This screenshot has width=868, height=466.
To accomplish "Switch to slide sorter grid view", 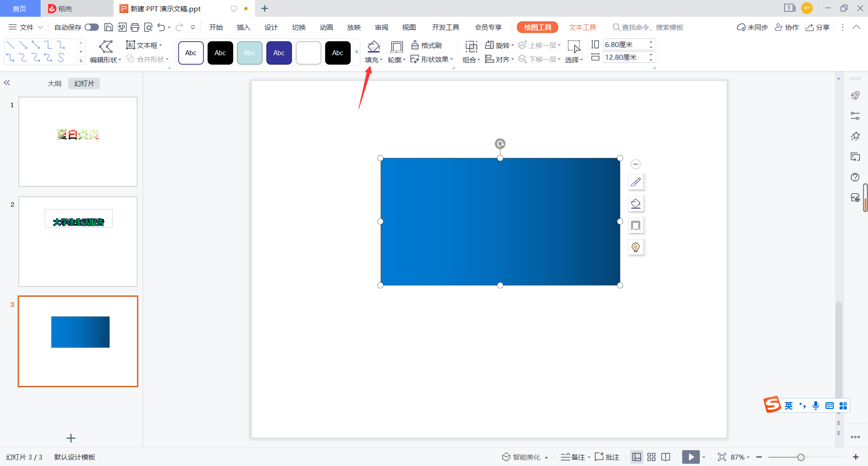I will [651, 457].
